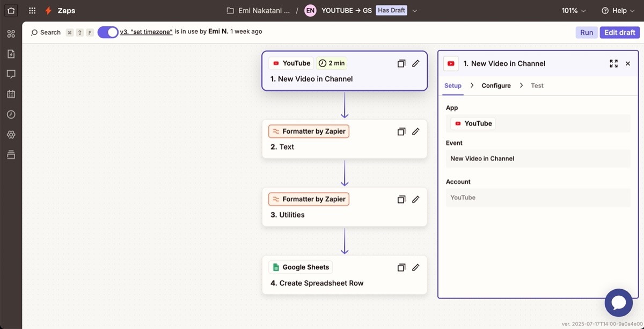The width and height of the screenshot is (644, 329).
Task: Click the Google Sheets badge in step 4
Action: pyautogui.click(x=301, y=267)
